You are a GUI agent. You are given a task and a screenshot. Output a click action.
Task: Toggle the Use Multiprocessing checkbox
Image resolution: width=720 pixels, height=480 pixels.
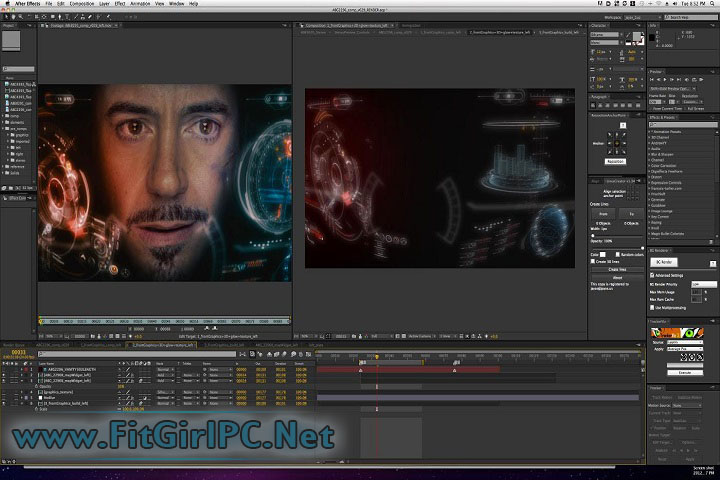[x=653, y=307]
